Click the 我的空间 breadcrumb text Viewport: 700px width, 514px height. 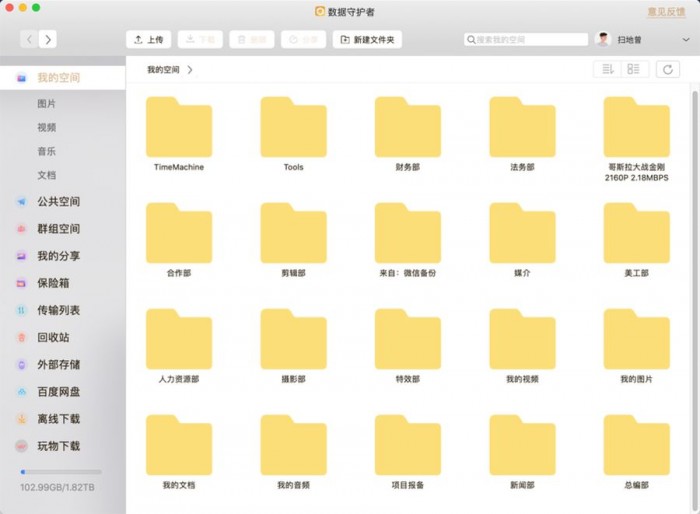pyautogui.click(x=163, y=70)
